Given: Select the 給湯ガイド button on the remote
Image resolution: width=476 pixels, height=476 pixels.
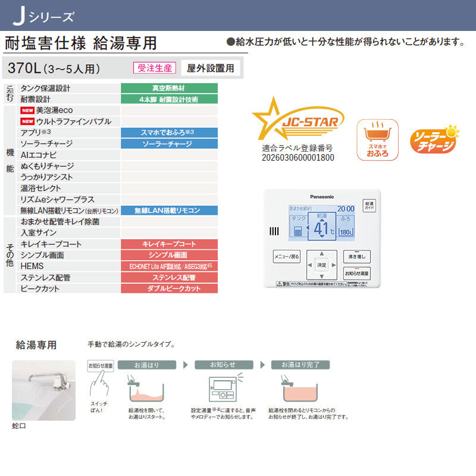Looking at the screenshot, I should point(369,205).
